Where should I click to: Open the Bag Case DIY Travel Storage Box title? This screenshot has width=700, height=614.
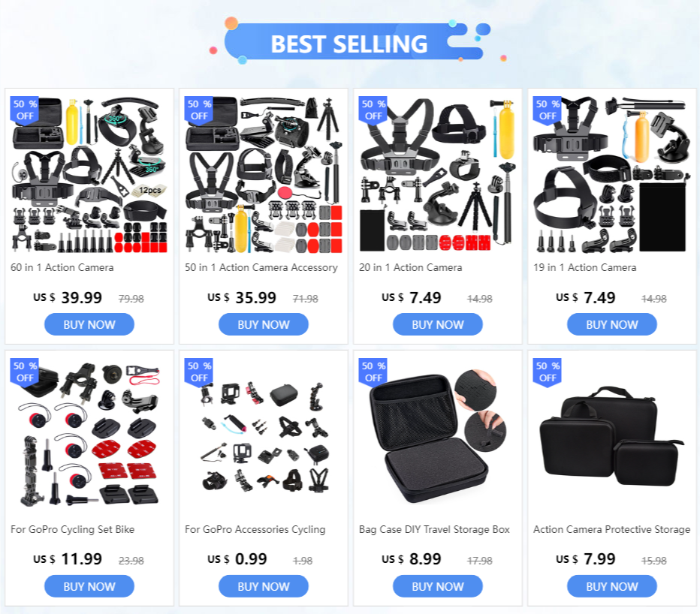[x=434, y=529]
